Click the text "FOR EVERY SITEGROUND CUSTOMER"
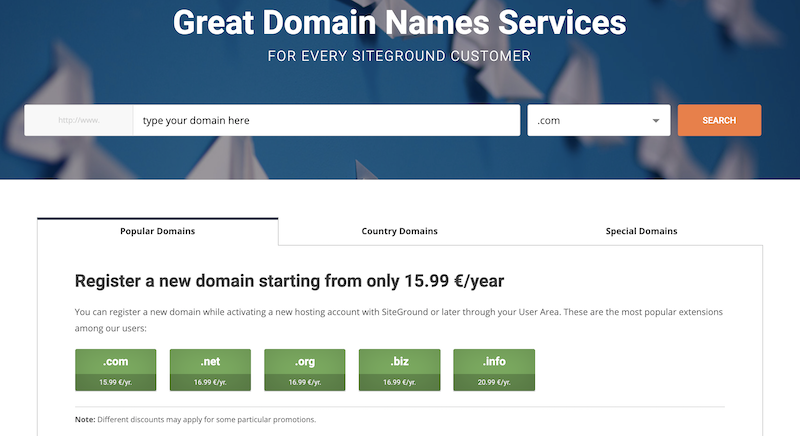 [399, 56]
